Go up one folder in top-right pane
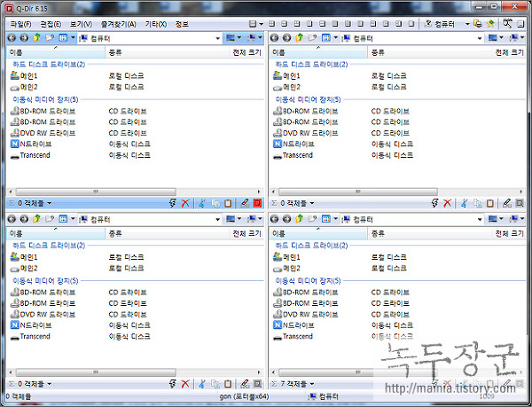The height and width of the screenshot is (407, 532). (300, 37)
